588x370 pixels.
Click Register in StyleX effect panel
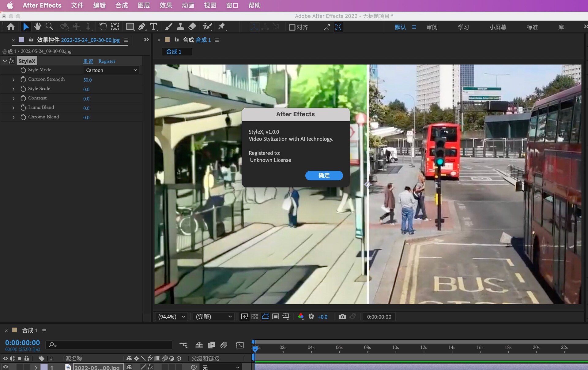(x=106, y=61)
